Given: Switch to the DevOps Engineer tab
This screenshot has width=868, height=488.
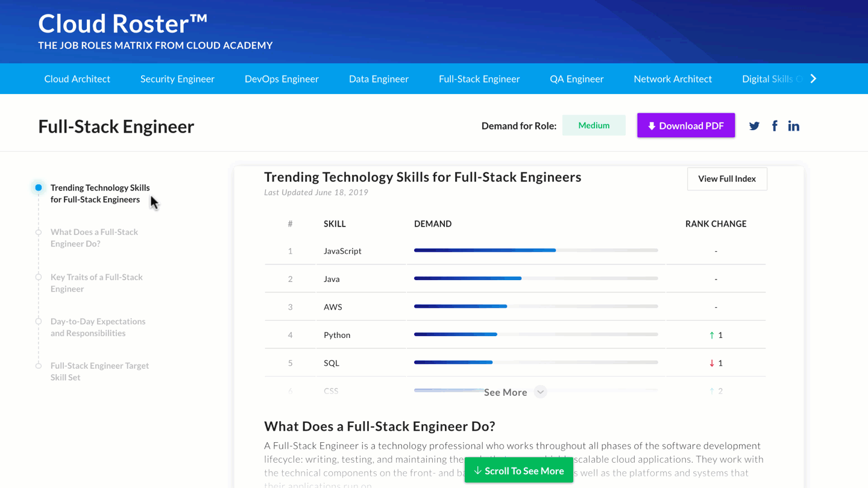Looking at the screenshot, I should [x=281, y=79].
